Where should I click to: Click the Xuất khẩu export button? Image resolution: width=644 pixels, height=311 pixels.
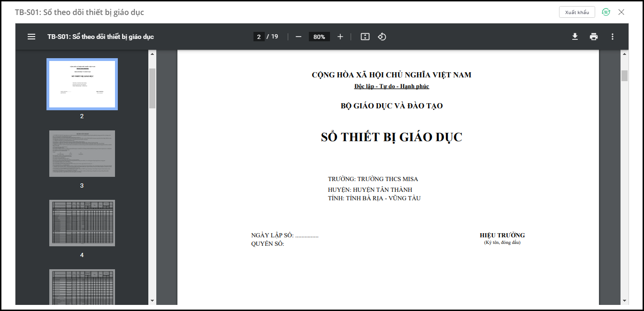(577, 12)
